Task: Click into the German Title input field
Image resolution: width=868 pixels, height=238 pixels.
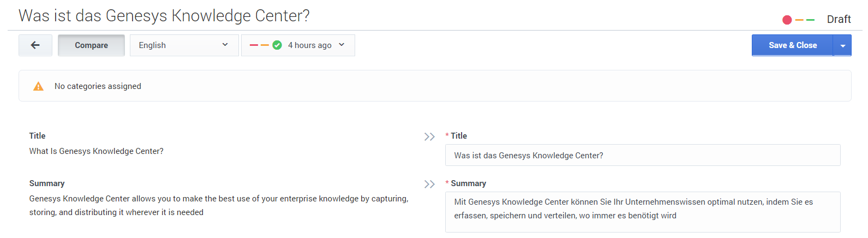Action: pos(642,156)
